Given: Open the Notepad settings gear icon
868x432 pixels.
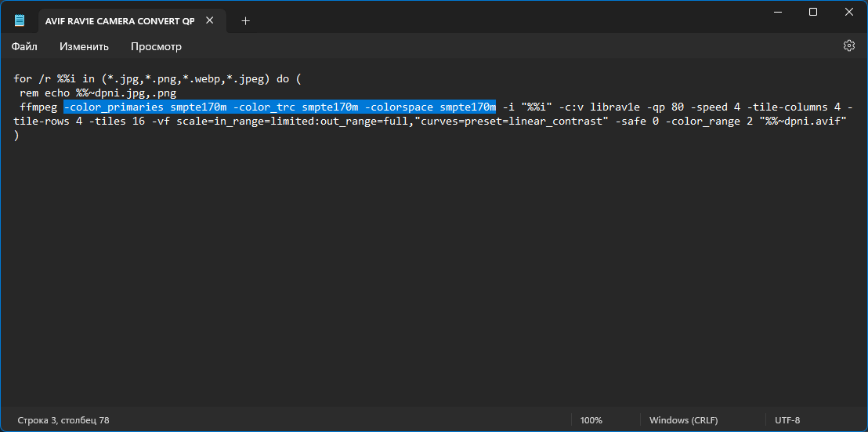Looking at the screenshot, I should (848, 46).
